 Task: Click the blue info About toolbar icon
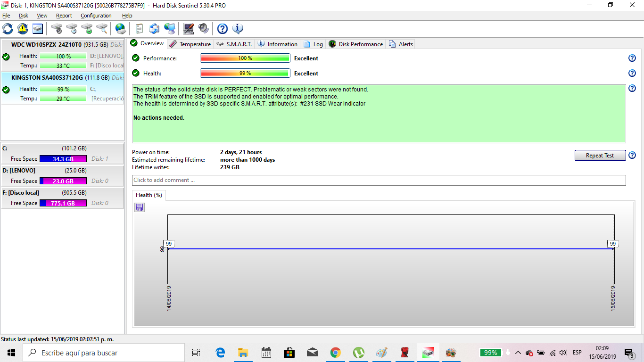(x=238, y=29)
